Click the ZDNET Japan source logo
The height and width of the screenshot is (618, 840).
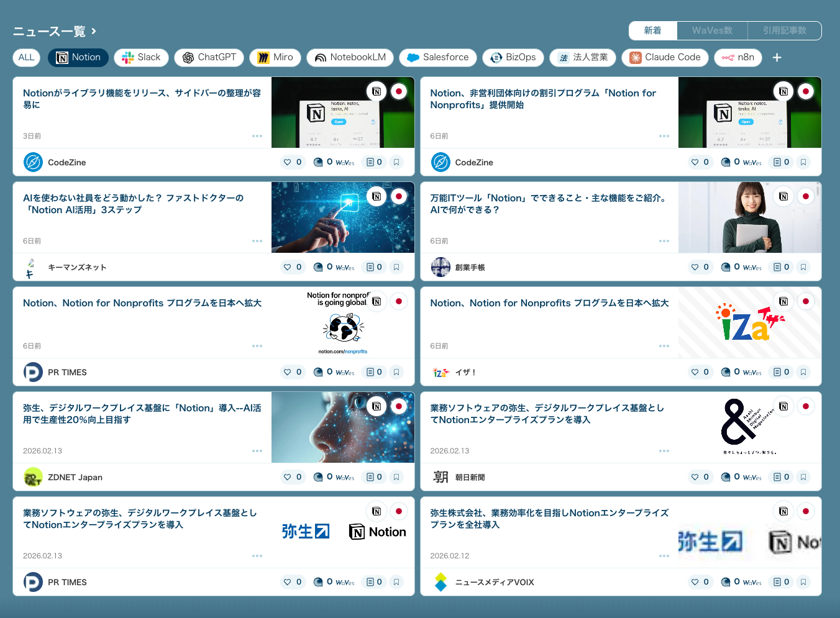click(x=33, y=477)
